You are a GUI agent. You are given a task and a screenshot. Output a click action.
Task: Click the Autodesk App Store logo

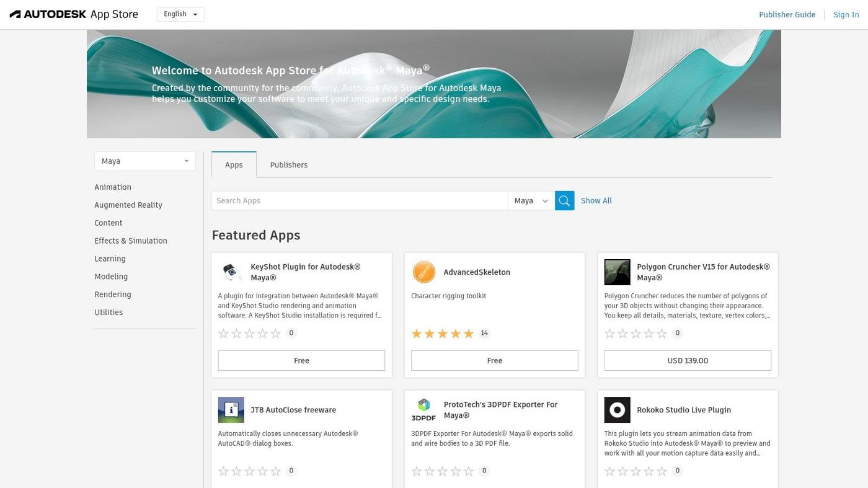click(x=74, y=14)
